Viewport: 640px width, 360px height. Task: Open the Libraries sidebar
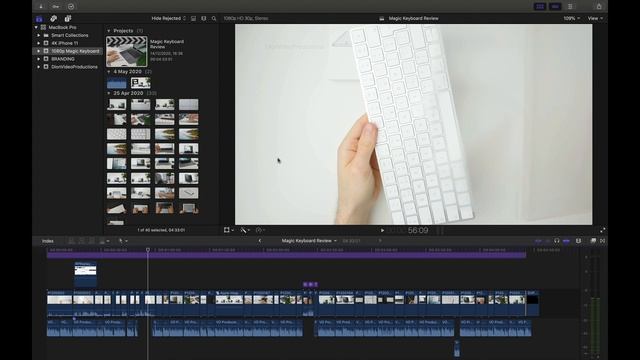pos(39,19)
